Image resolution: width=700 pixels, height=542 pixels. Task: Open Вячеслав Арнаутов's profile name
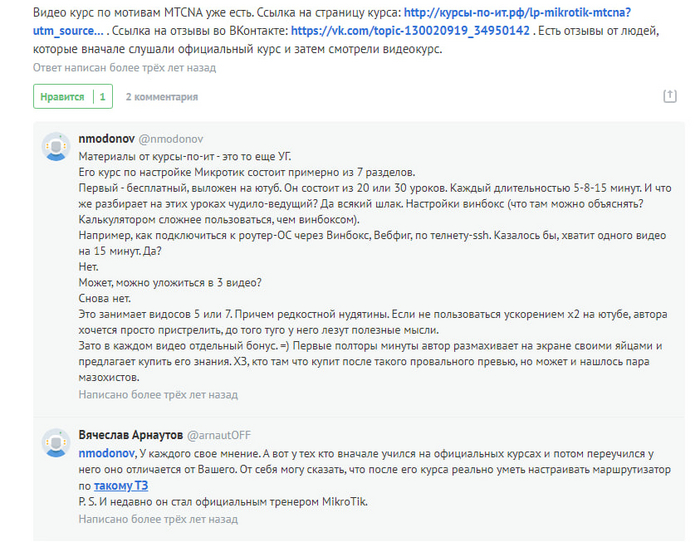[129, 433]
